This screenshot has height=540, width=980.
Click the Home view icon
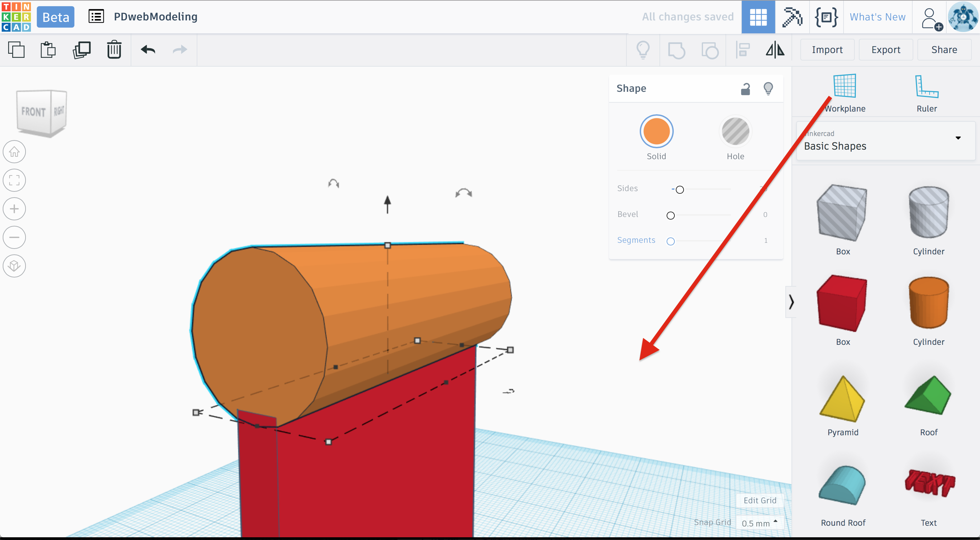pos(14,152)
